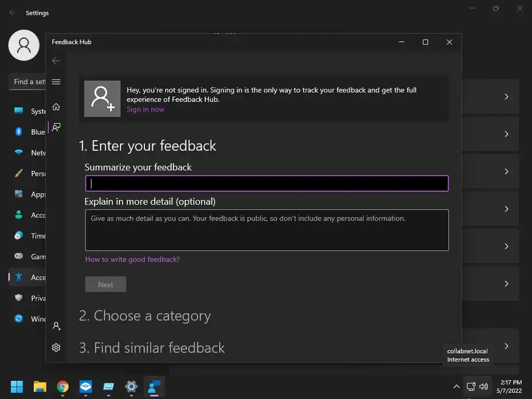Open File Explorer from taskbar
This screenshot has height=399, width=532.
[39, 387]
